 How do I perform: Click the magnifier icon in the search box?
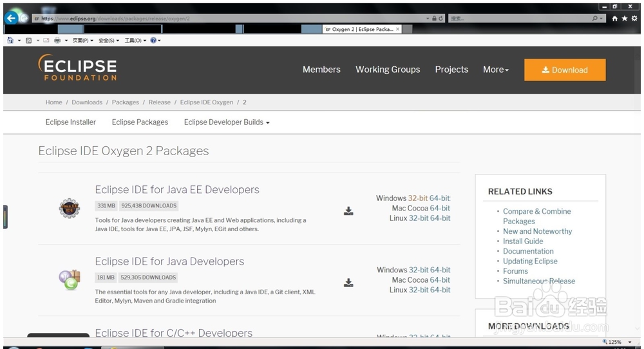(x=594, y=19)
